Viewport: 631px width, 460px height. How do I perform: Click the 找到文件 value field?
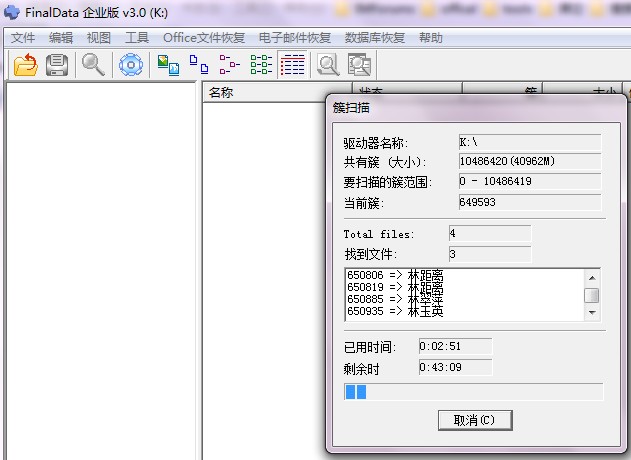pyautogui.click(x=490, y=254)
